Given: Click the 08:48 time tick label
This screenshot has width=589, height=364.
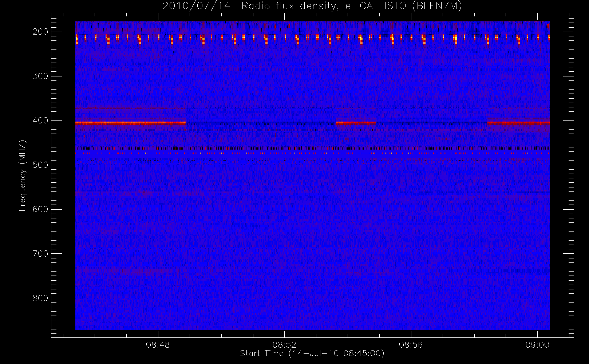Looking at the screenshot, I should [x=158, y=345].
